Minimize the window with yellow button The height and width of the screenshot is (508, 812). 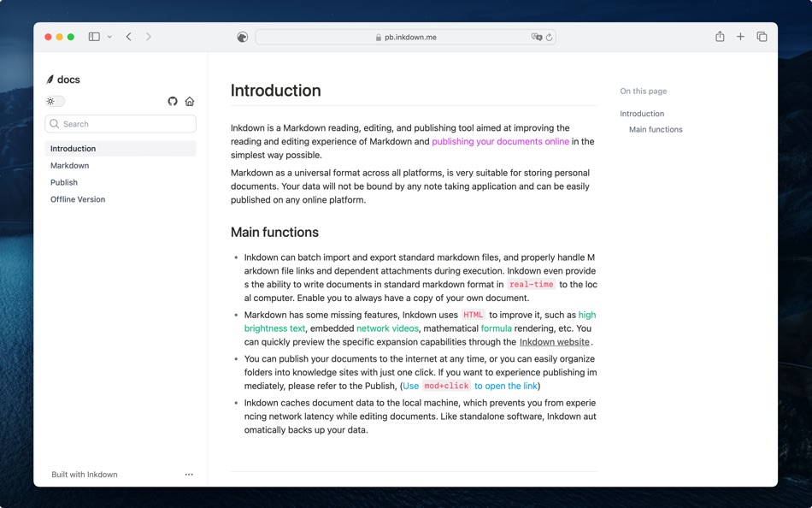click(60, 37)
